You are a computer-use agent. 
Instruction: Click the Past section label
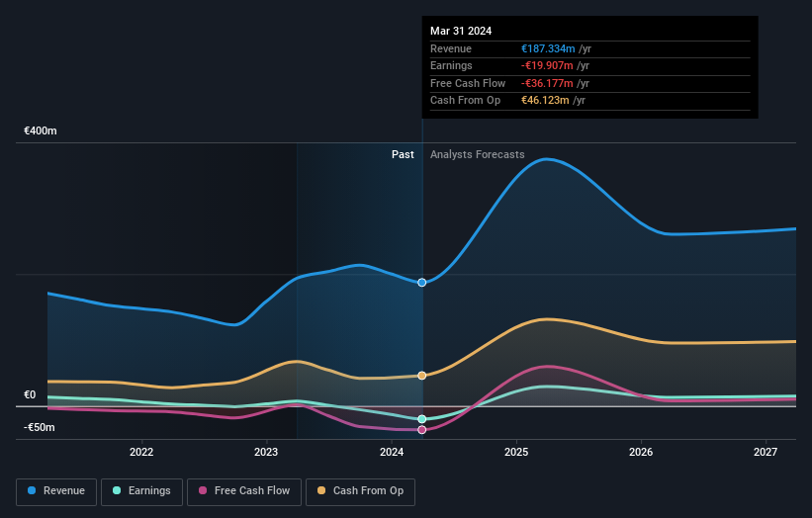point(403,155)
